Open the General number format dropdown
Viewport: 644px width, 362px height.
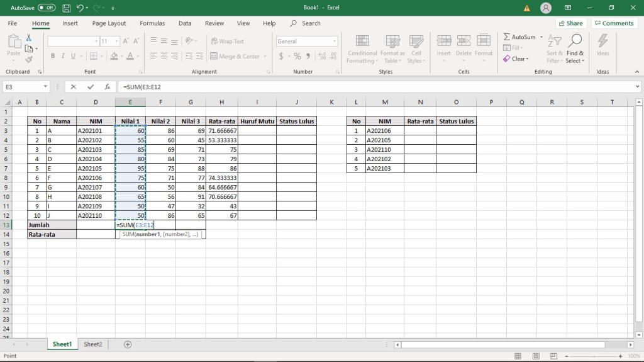coord(334,42)
